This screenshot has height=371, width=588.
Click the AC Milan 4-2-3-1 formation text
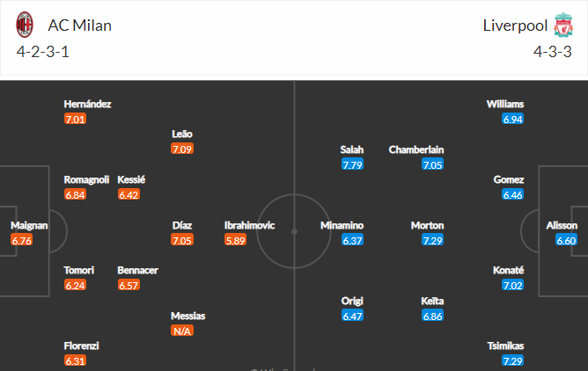43,52
